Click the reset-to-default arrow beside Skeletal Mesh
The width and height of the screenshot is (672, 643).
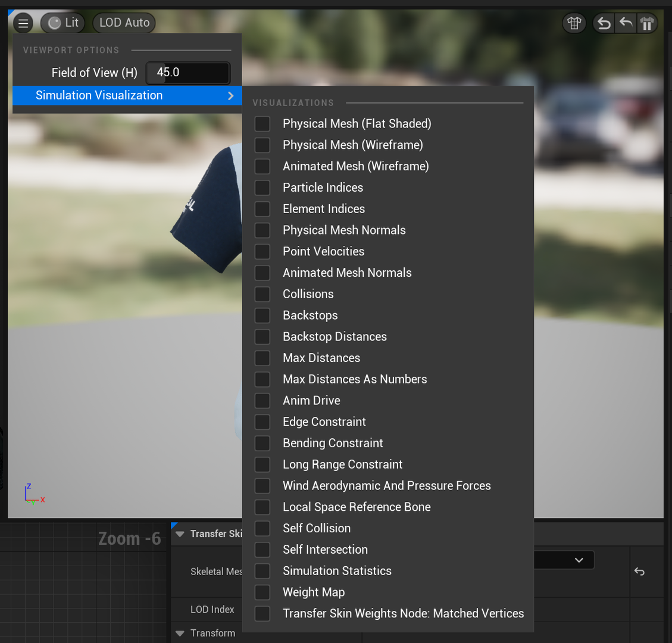[x=639, y=571]
